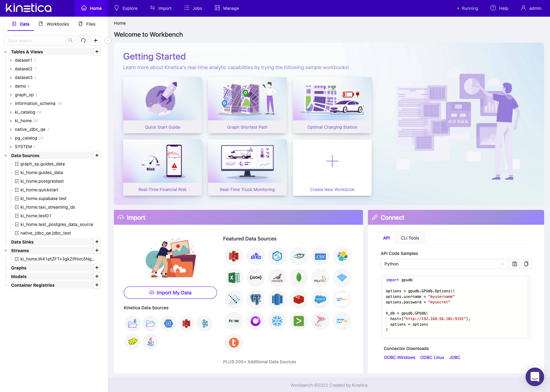This screenshot has height=392, width=550.
Task: Save the API code sample file
Action: [515, 264]
